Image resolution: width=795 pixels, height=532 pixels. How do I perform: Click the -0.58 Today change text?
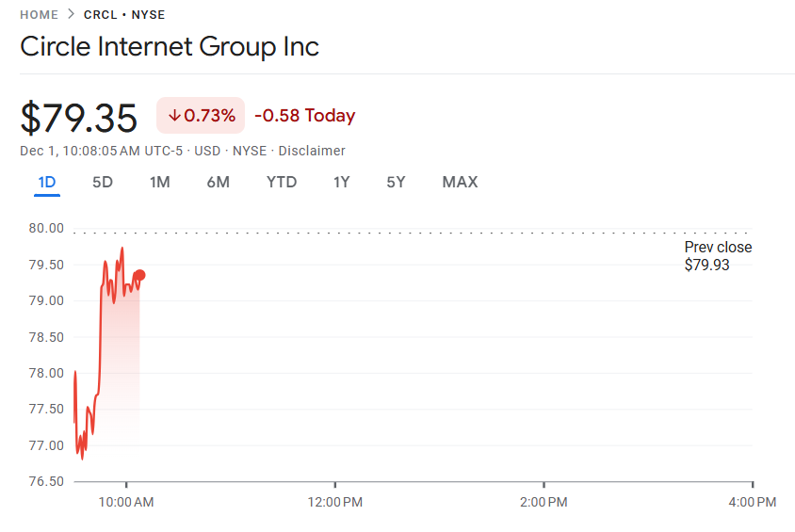coord(304,116)
